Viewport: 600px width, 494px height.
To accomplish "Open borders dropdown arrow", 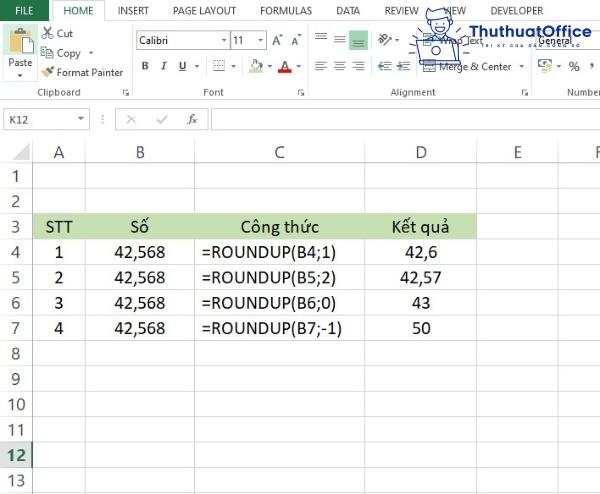I will point(233,66).
